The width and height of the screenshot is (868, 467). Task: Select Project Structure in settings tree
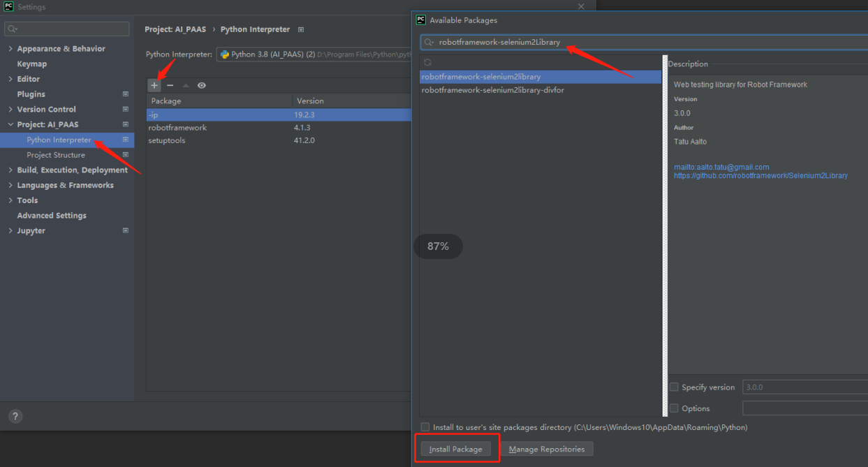(56, 155)
